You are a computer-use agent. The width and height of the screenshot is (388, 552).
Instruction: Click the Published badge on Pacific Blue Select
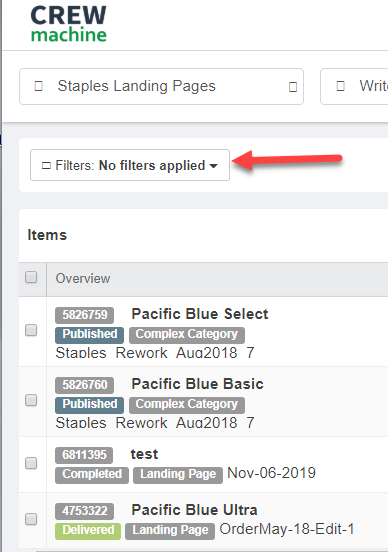(89, 335)
